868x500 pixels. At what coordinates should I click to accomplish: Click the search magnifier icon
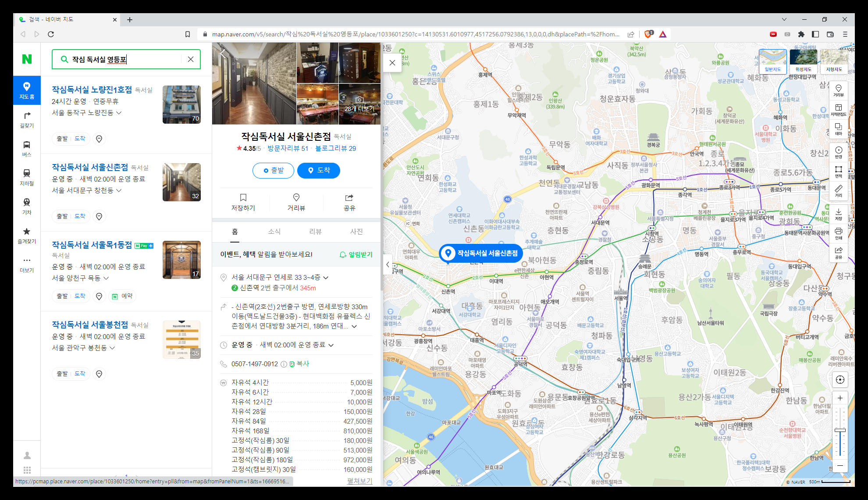64,59
